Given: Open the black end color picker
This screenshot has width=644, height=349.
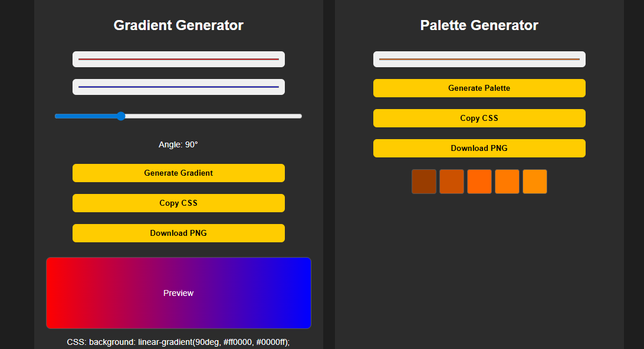Looking at the screenshot, I should tap(178, 87).
